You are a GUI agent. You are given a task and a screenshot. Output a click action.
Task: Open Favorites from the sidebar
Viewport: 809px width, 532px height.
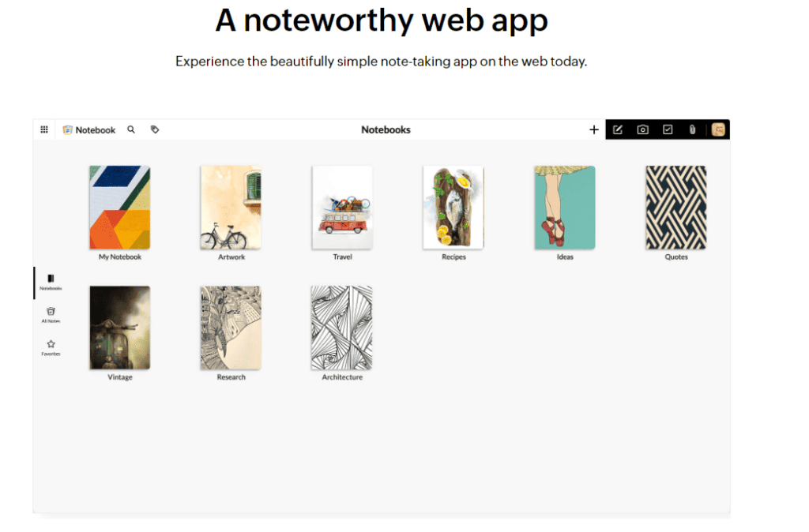pyautogui.click(x=51, y=347)
